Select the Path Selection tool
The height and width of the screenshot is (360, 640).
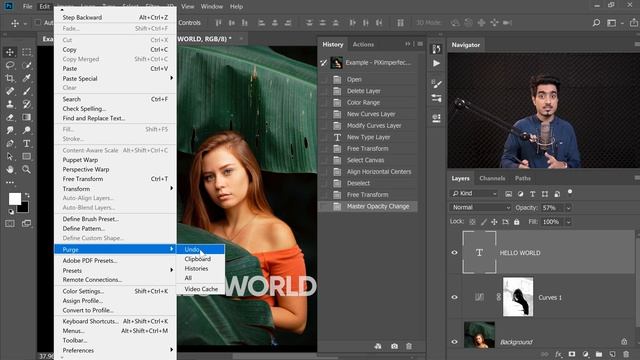[x=10, y=156]
